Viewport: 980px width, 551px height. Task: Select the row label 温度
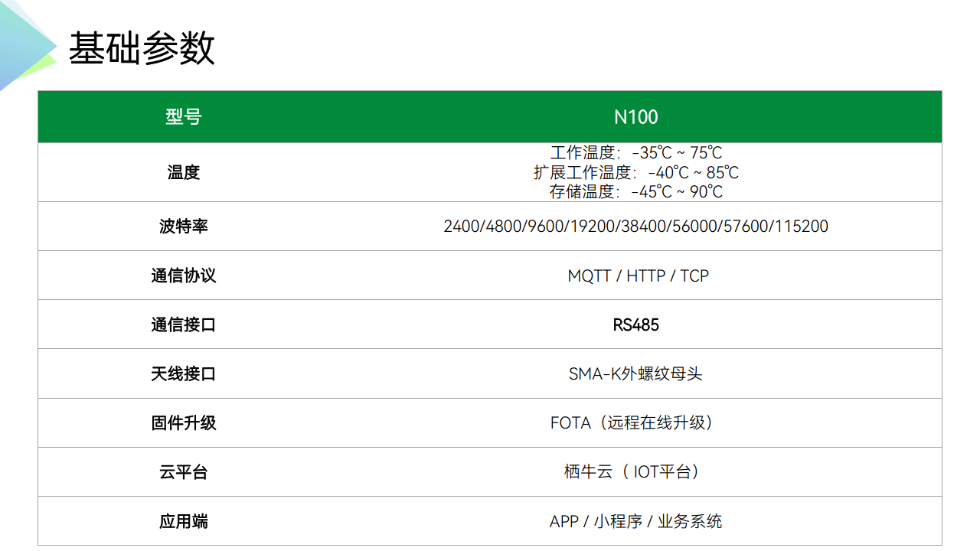click(184, 172)
